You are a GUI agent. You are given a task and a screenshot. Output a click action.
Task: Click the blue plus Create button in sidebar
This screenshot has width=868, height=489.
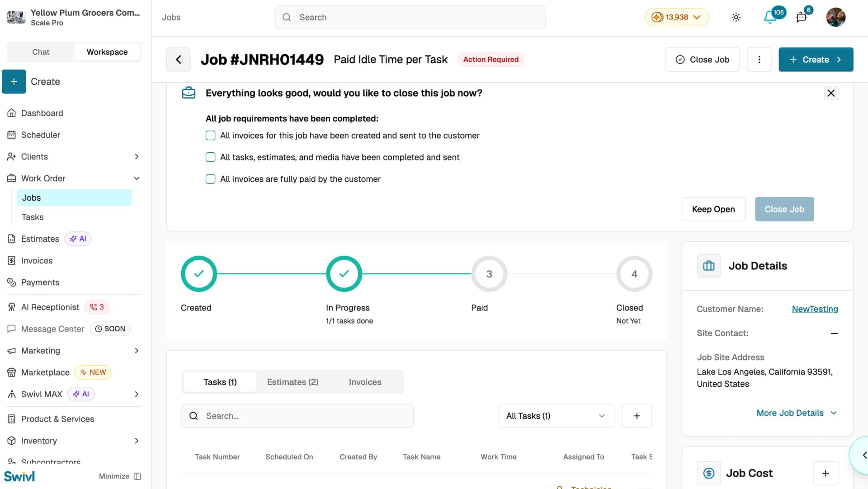[14, 82]
